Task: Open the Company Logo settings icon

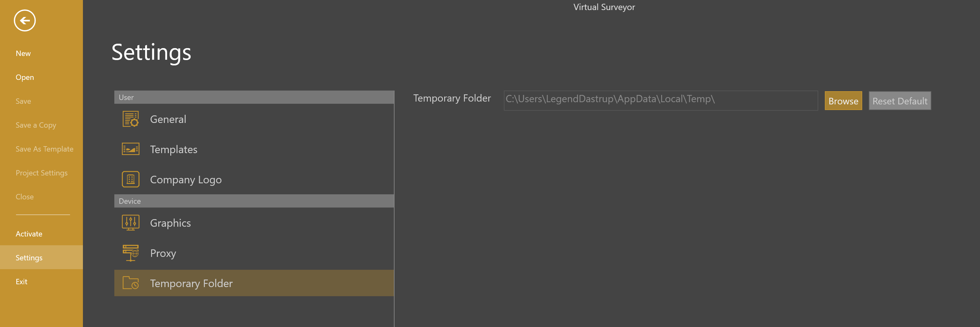Action: (130, 179)
